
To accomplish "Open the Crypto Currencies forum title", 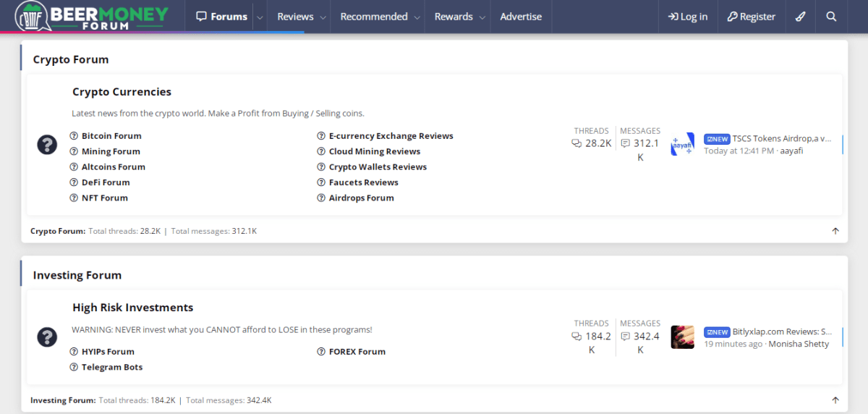I will point(122,92).
